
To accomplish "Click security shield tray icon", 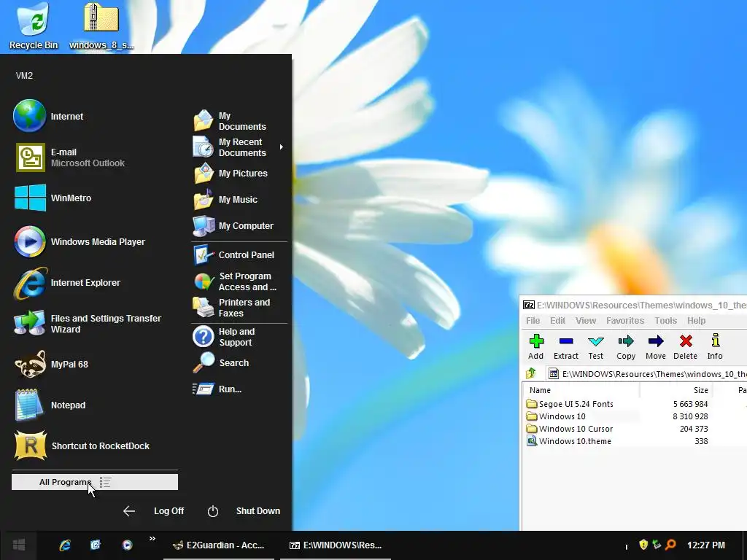I will pyautogui.click(x=643, y=545).
